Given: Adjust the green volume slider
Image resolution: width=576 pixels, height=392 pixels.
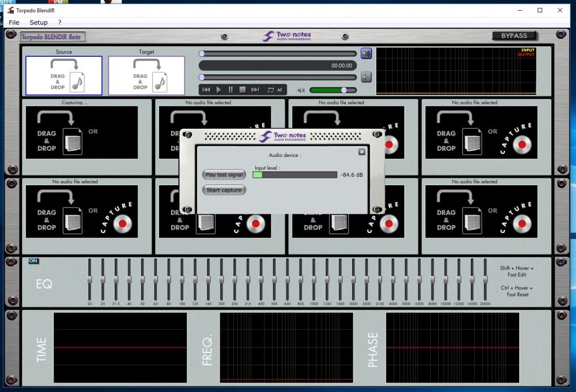Looking at the screenshot, I should 333,90.
